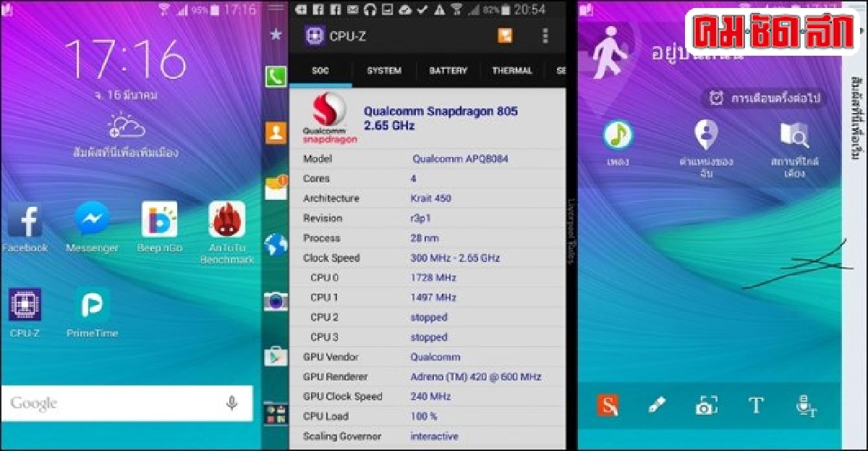Select the CPU 0 value 1728 MHz
This screenshot has width=868, height=451.
point(433,278)
